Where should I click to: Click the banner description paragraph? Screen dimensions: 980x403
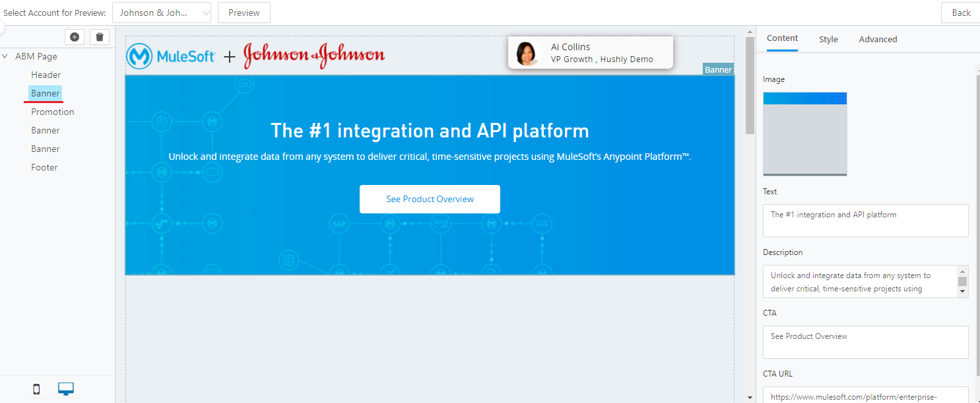(x=430, y=157)
